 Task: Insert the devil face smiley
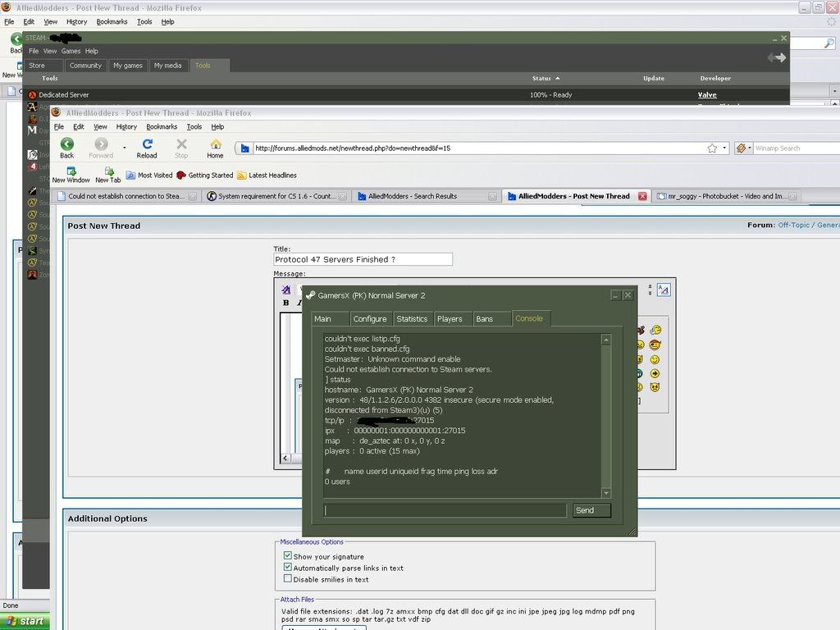[655, 387]
